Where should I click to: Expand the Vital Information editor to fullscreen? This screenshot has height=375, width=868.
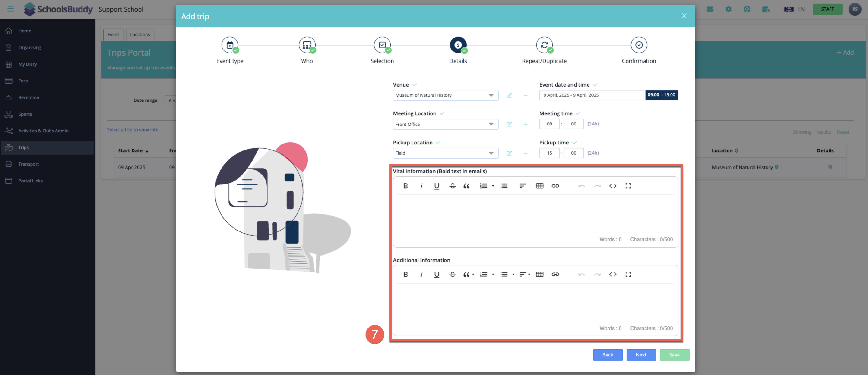click(628, 186)
